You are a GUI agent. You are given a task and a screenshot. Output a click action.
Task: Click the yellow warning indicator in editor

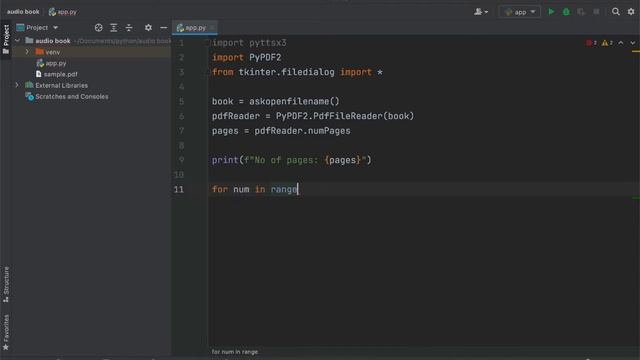(607, 43)
